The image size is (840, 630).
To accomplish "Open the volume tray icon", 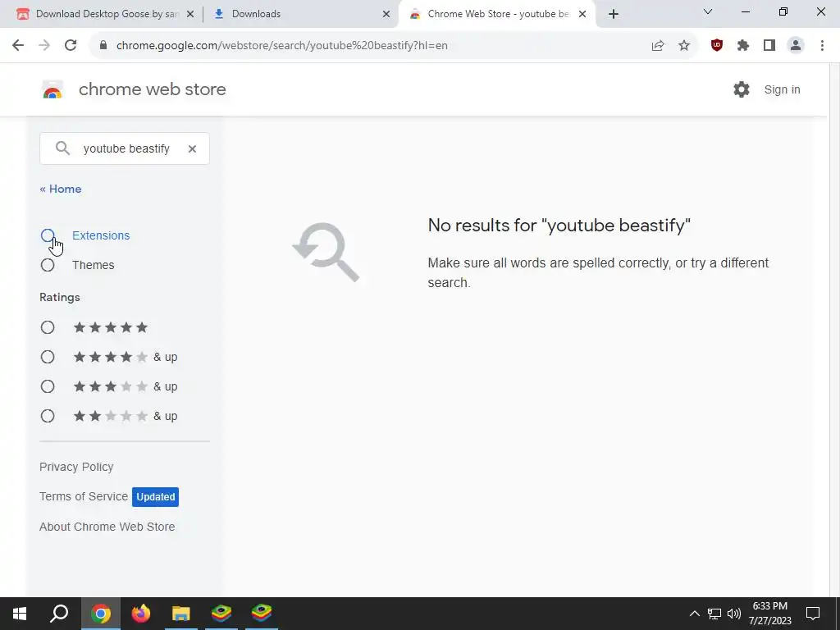I will click(x=734, y=614).
